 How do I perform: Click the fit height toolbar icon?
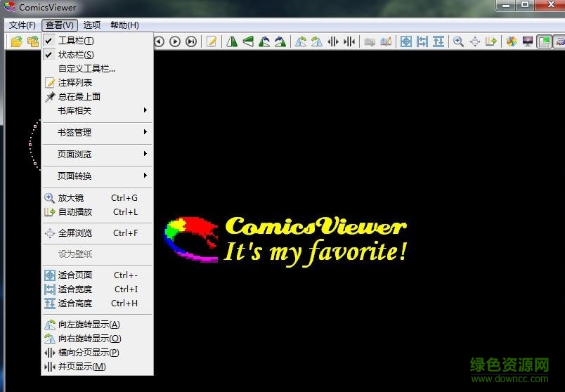pos(438,41)
